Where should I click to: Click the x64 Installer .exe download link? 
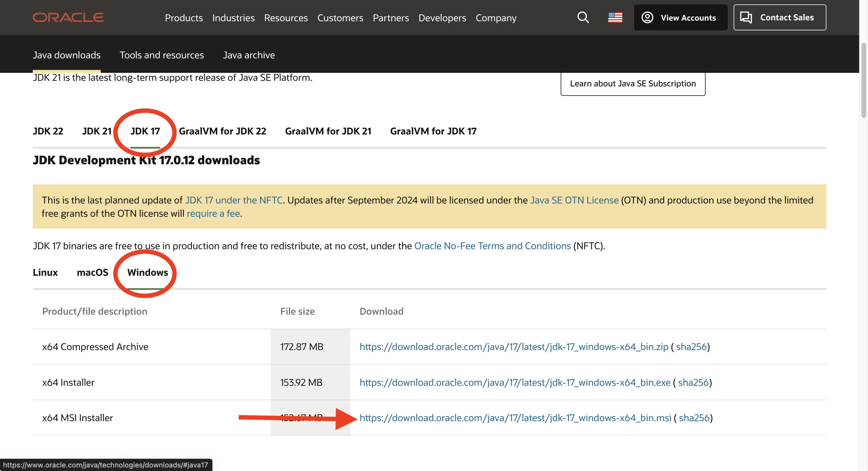coord(515,383)
